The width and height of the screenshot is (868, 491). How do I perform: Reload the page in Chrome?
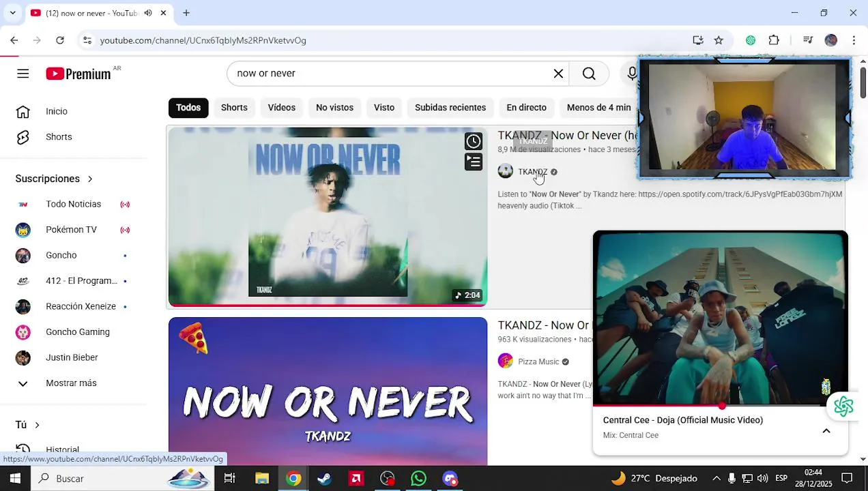click(x=60, y=40)
